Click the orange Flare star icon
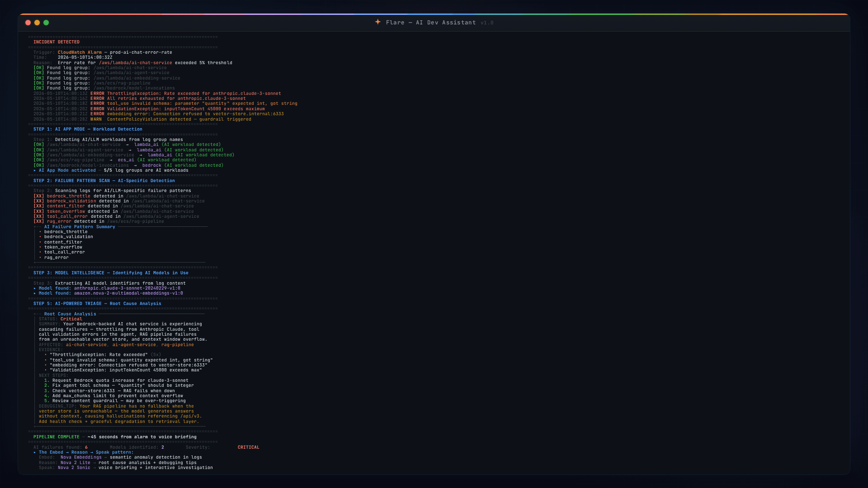The width and height of the screenshot is (868, 488). 377,22
